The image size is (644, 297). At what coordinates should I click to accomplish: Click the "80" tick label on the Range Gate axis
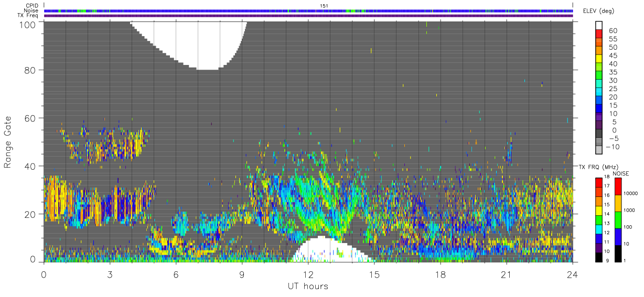click(x=30, y=70)
